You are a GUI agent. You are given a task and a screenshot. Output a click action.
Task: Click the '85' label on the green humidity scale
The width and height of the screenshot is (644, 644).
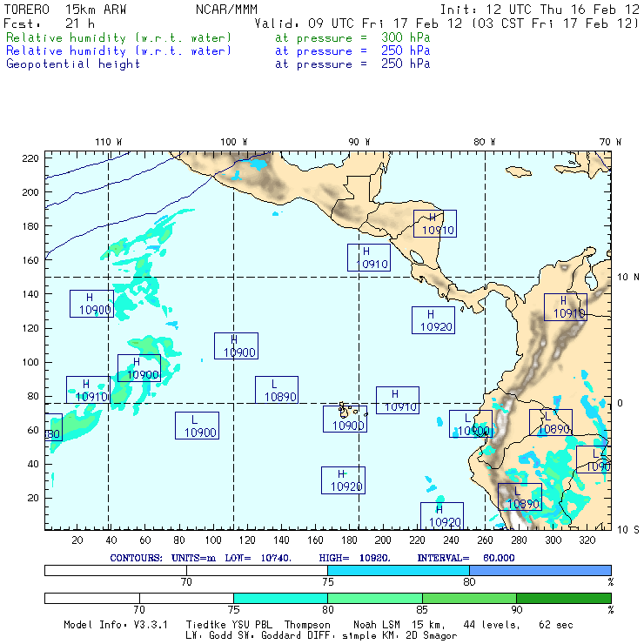click(x=422, y=609)
